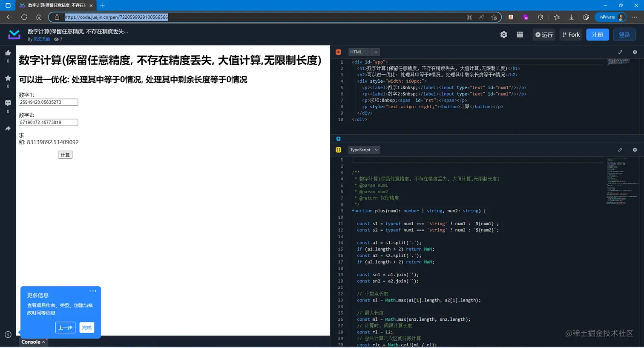Expand the Console panel
644x348 pixels.
[33, 342]
